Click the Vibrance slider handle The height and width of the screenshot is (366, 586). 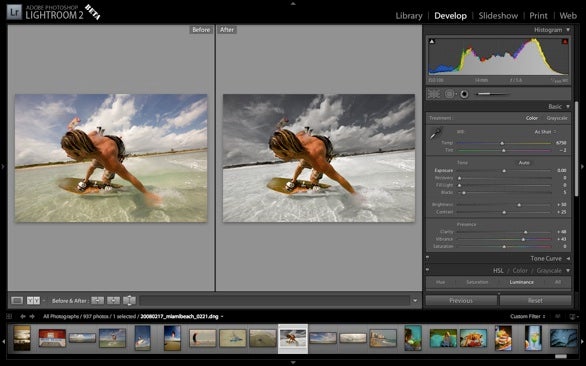[523, 239]
